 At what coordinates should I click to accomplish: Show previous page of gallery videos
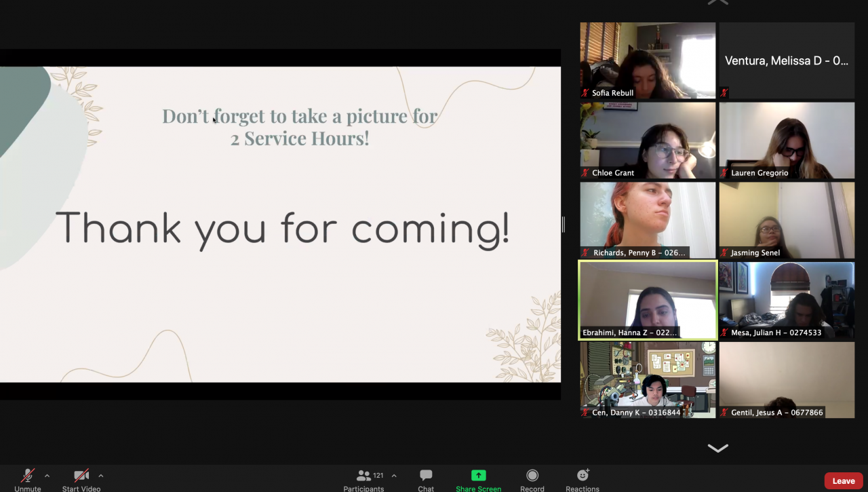pyautogui.click(x=718, y=3)
